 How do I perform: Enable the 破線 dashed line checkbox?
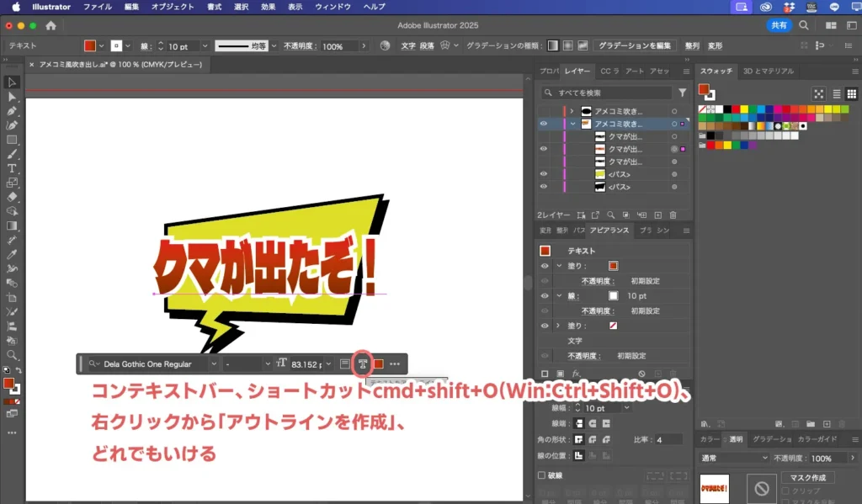pos(542,475)
